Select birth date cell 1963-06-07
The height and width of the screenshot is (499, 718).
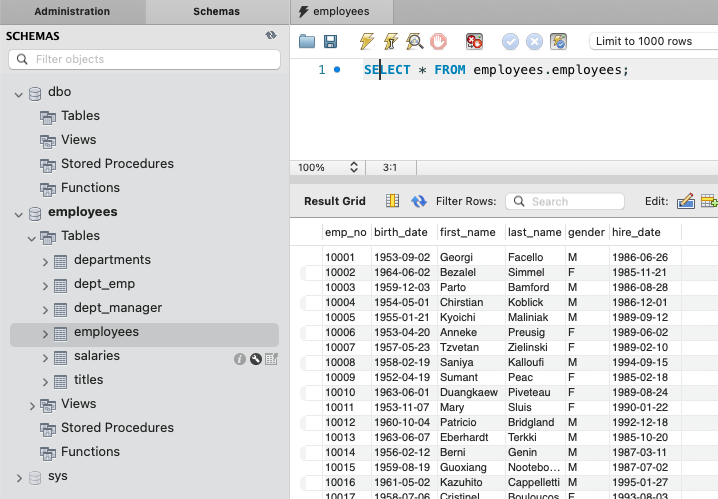(x=404, y=438)
